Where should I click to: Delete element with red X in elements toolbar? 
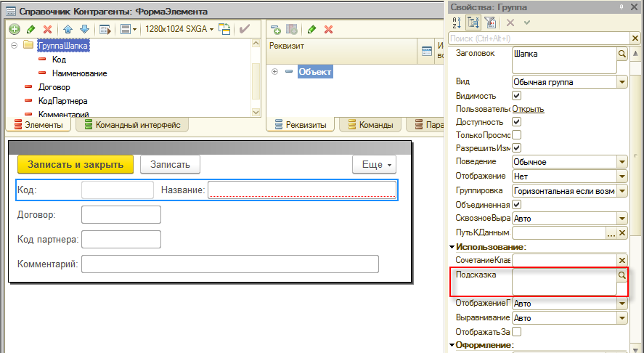pyautogui.click(x=48, y=29)
